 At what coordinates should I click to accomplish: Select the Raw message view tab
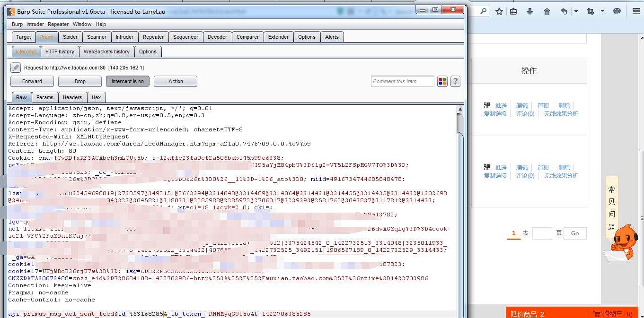22,97
